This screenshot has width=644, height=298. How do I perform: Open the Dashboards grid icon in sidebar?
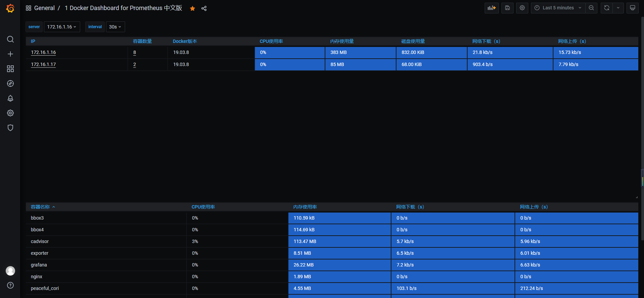click(10, 69)
